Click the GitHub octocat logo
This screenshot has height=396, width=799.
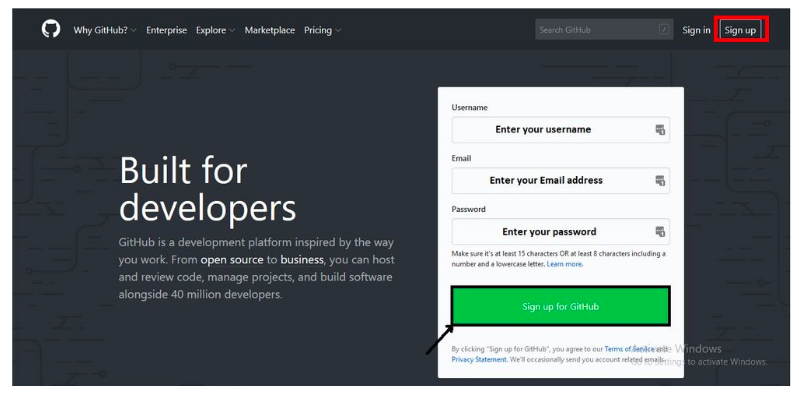click(x=51, y=29)
